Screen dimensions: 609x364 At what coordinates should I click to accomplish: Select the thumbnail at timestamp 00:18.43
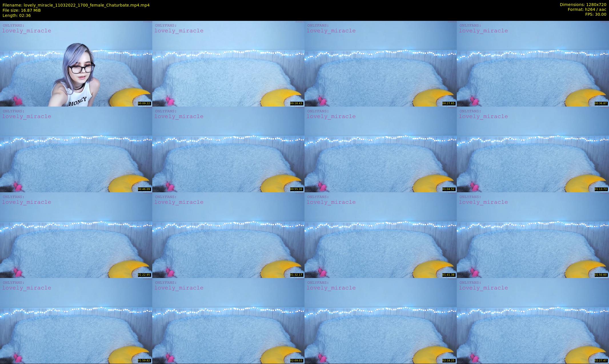[x=228, y=64]
